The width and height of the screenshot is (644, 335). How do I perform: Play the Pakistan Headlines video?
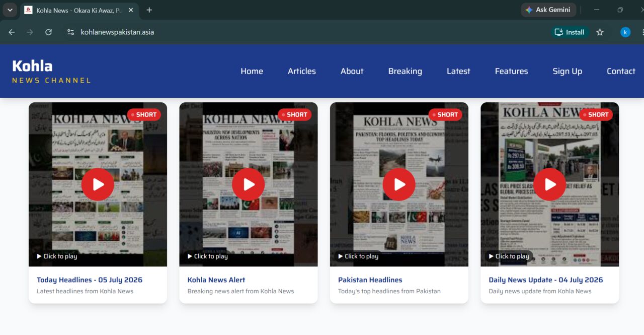[399, 184]
